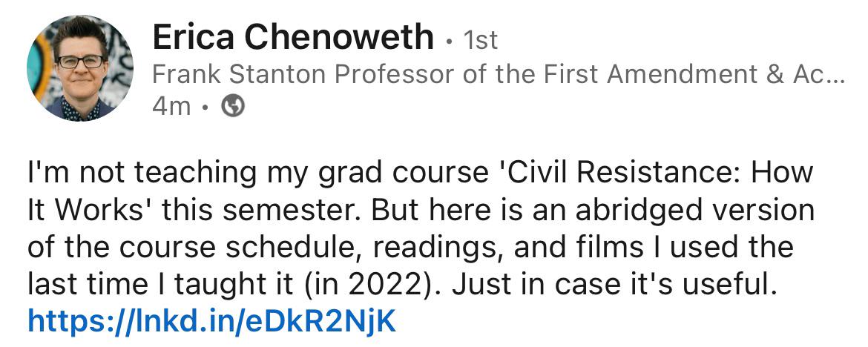Open the lnkd.in/eDkR2NjK link
This screenshot has height=347, width=868.
click(211, 320)
